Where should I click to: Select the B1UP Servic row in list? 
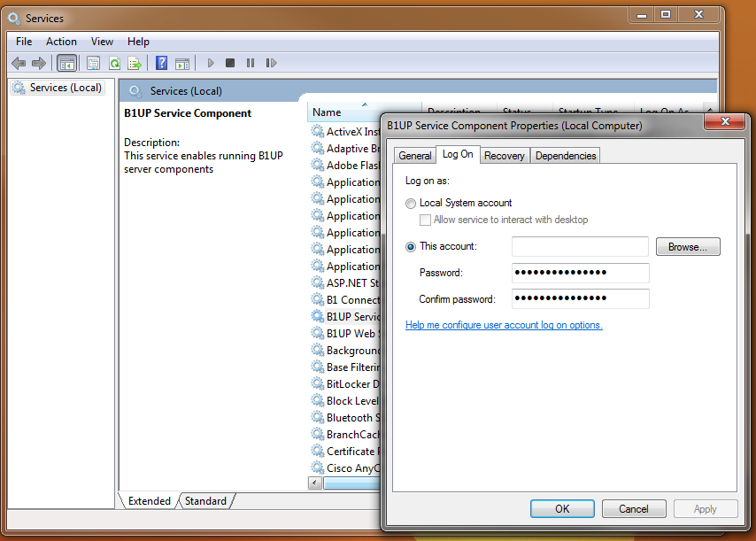[x=346, y=316]
